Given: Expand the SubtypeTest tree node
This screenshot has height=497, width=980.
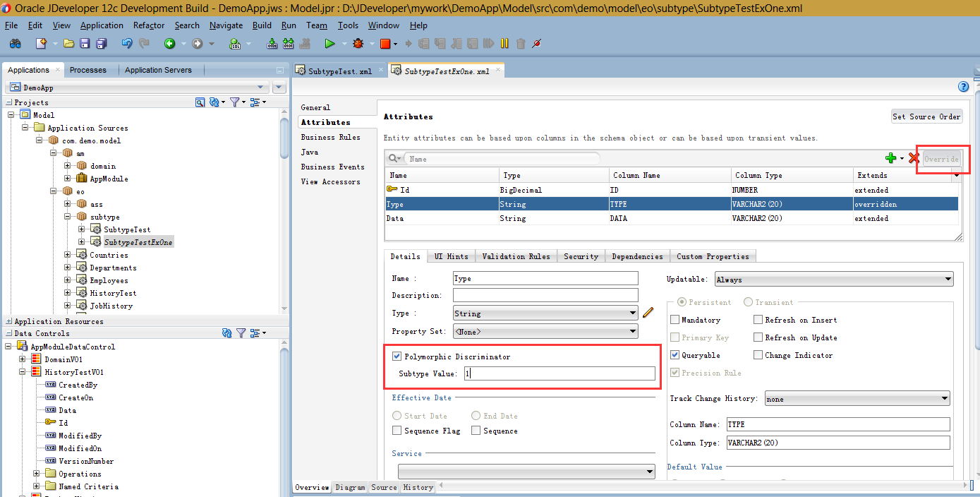Looking at the screenshot, I should pos(82,229).
